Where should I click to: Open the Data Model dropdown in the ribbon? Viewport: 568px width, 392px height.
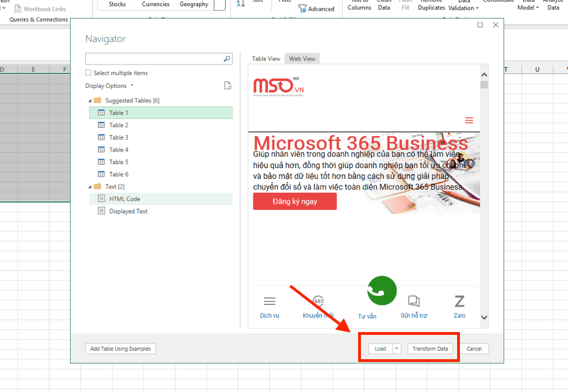[528, 6]
